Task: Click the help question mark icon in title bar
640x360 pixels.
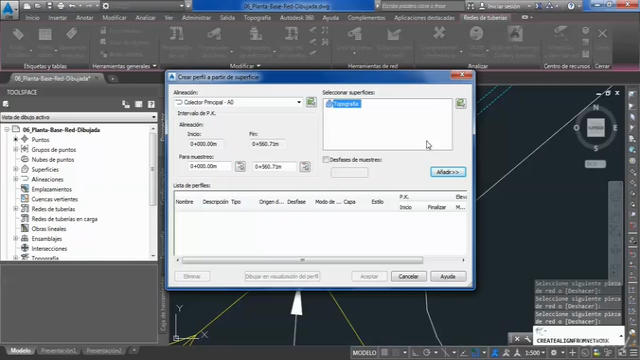Action: coord(571,6)
